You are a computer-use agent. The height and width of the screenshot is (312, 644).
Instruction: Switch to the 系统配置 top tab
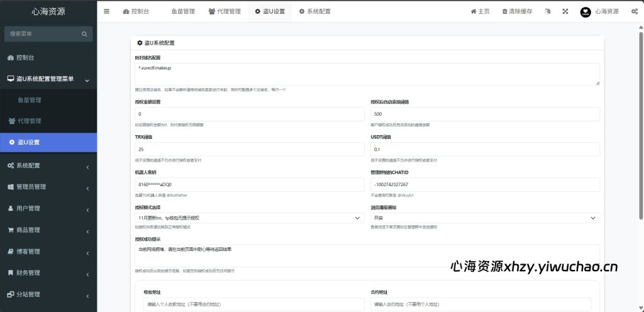click(x=314, y=11)
